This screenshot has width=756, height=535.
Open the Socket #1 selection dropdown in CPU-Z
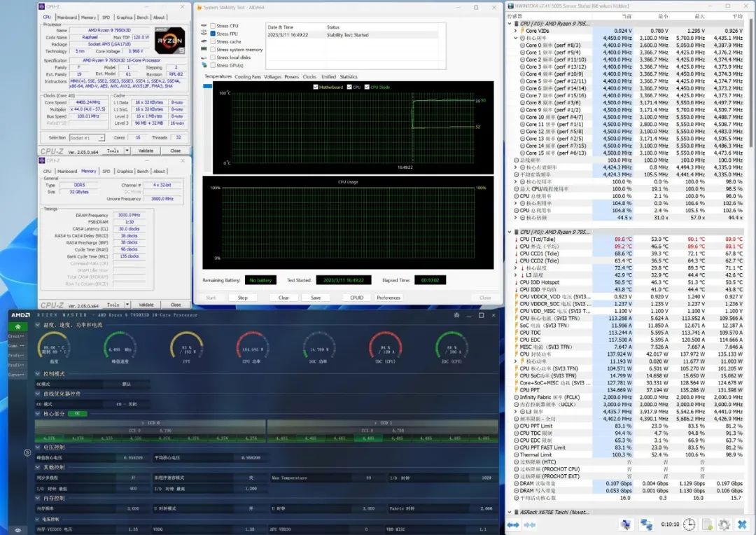[x=87, y=138]
